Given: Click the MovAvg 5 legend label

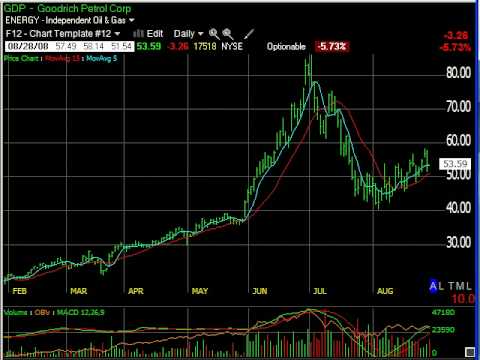Looking at the screenshot, I should pyautogui.click(x=102, y=59).
